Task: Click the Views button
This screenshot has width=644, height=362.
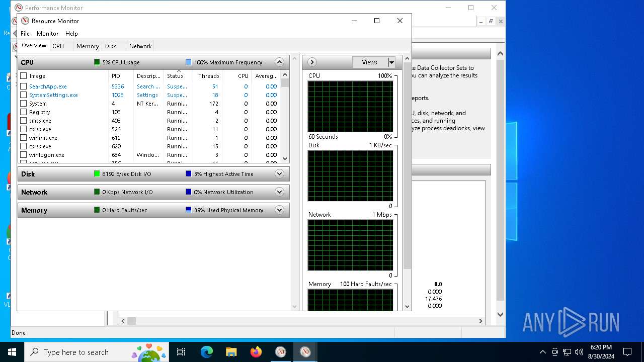Action: tap(370, 62)
